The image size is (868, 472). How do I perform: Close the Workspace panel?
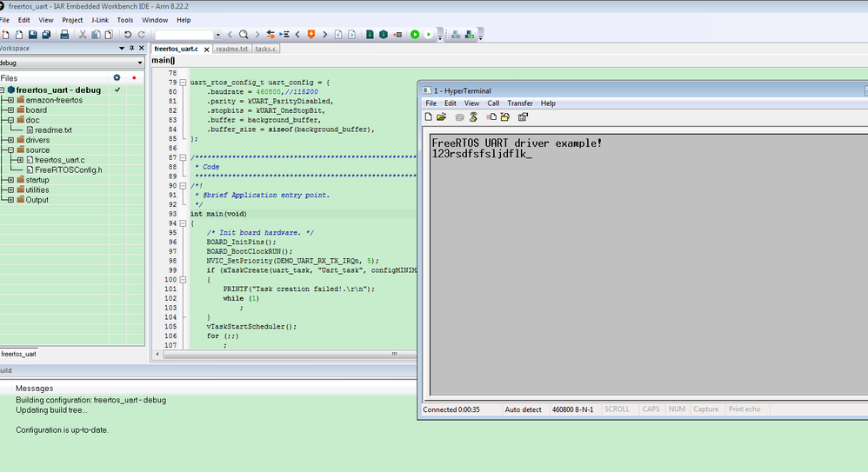[141, 48]
